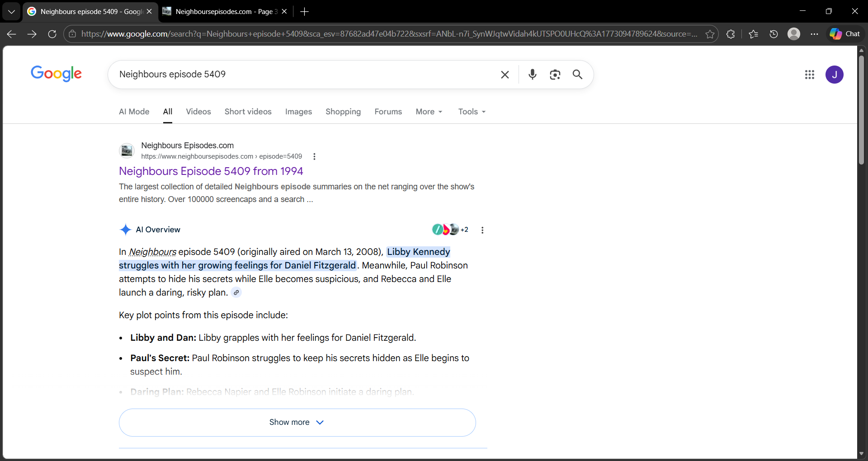Open the Tools dropdown
Image resolution: width=868 pixels, height=461 pixels.
click(472, 112)
